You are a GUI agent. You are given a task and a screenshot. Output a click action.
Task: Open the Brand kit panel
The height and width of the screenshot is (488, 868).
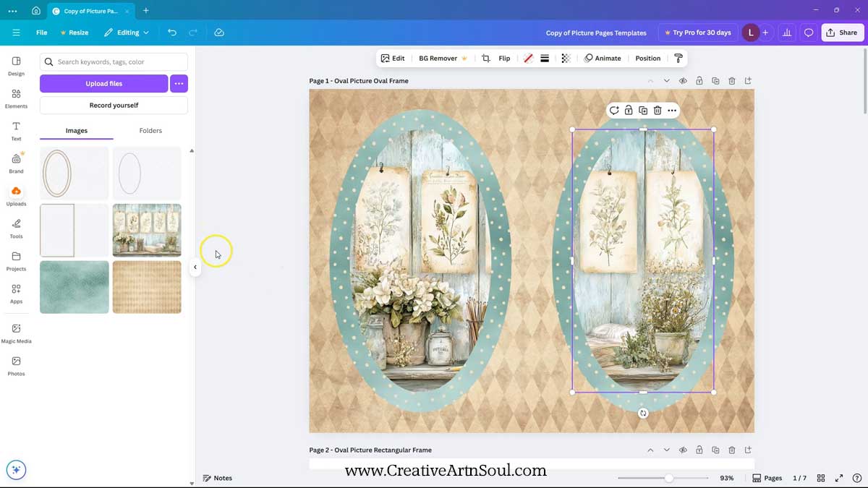(x=16, y=163)
